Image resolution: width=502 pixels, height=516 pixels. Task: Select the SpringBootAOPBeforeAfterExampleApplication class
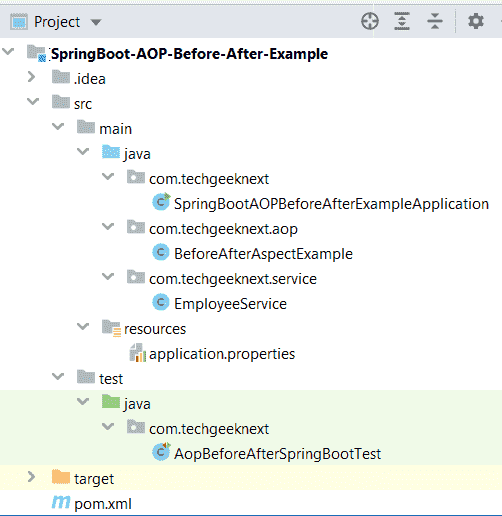pos(331,204)
